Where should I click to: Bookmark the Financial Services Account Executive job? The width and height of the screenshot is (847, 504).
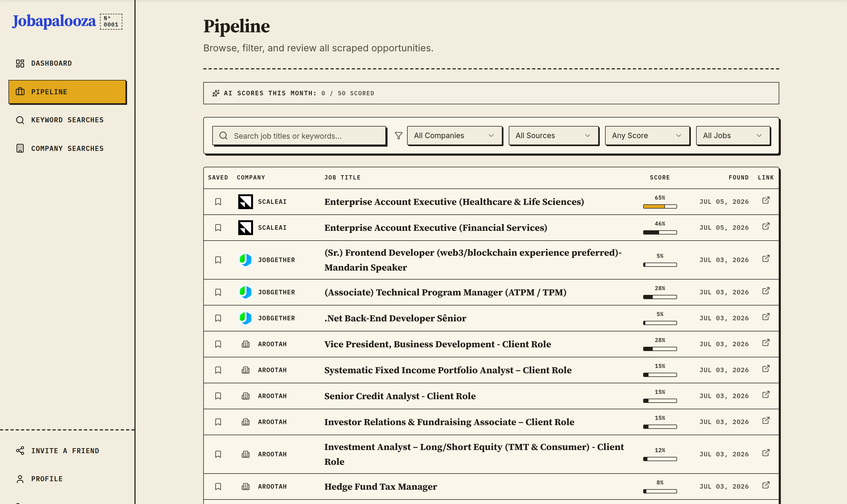click(x=218, y=228)
